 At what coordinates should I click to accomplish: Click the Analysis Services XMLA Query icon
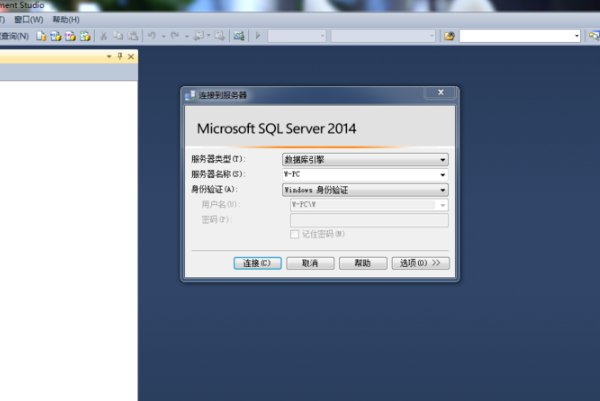[x=85, y=36]
